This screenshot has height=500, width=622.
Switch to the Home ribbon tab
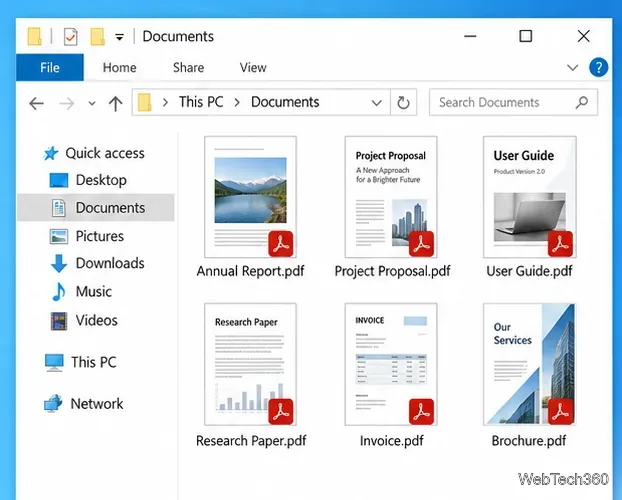119,67
